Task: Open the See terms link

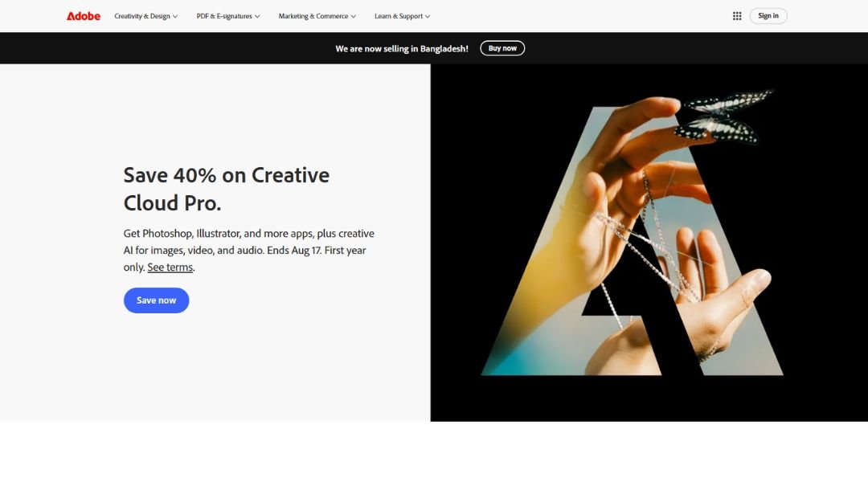Action: point(170,268)
